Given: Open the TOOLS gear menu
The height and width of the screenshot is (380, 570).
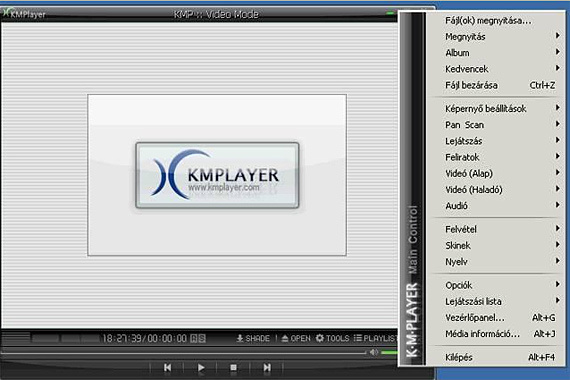Looking at the screenshot, I should [332, 338].
